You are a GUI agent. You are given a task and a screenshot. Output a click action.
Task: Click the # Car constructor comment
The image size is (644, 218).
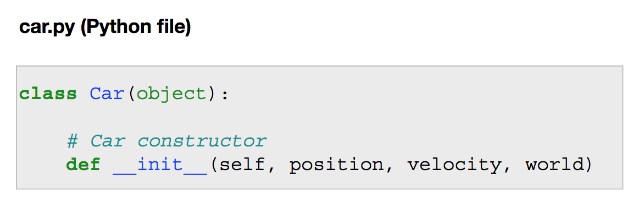[166, 141]
